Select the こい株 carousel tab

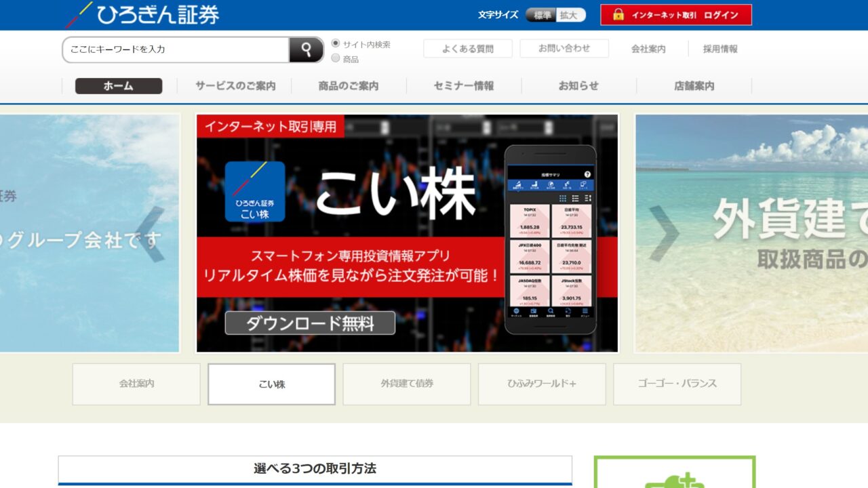[x=271, y=384]
